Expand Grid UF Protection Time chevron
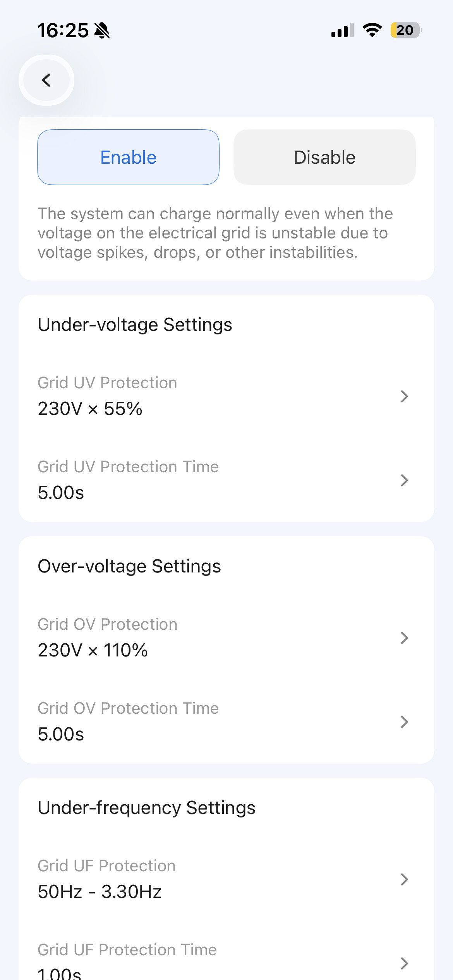This screenshot has height=980, width=453. click(404, 963)
